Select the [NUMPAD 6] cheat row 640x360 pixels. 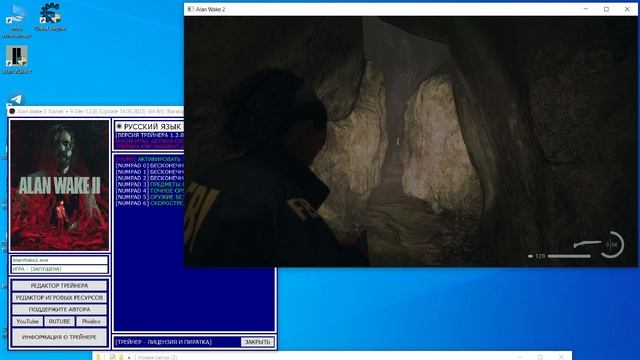tap(149, 203)
